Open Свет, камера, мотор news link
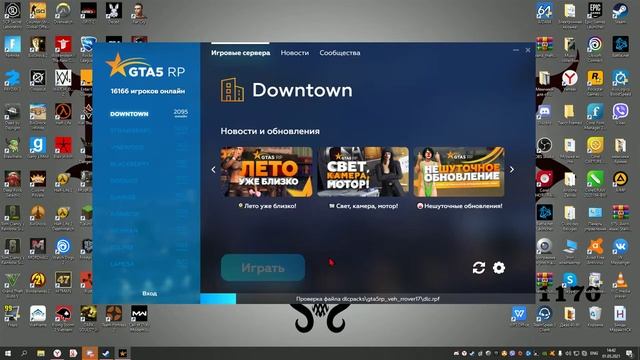The width and height of the screenshot is (640, 360). [363, 206]
